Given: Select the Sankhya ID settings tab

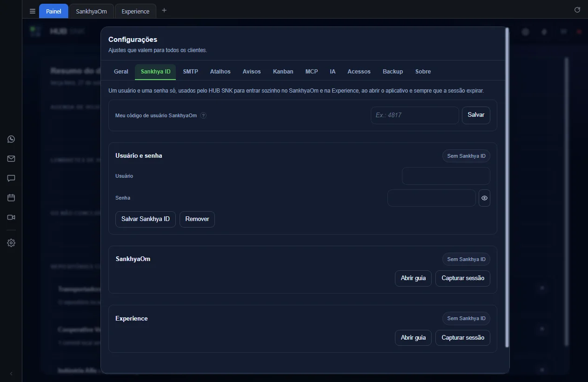Looking at the screenshot, I should tap(155, 72).
